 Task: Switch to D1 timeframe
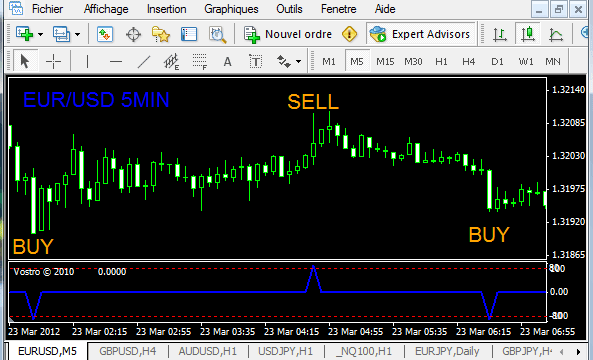[x=497, y=61]
